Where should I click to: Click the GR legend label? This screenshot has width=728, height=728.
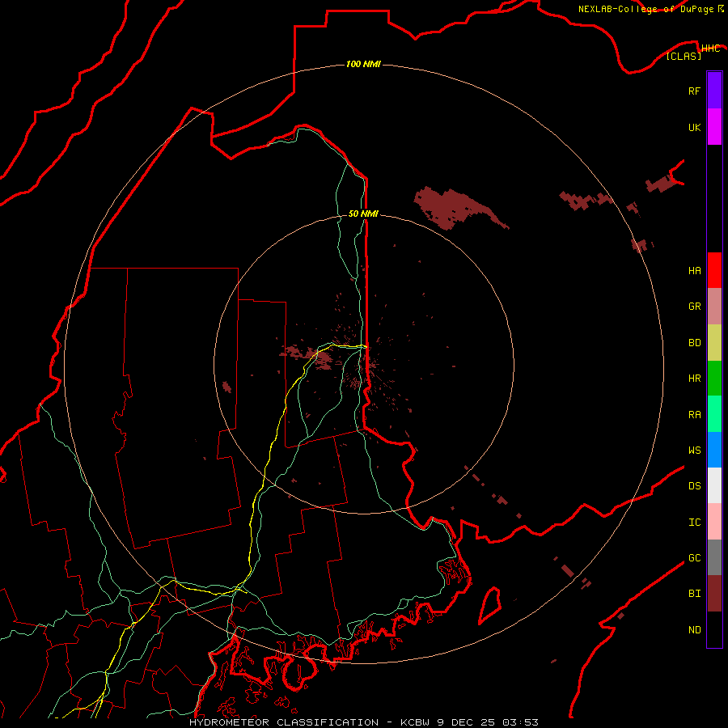694,307
